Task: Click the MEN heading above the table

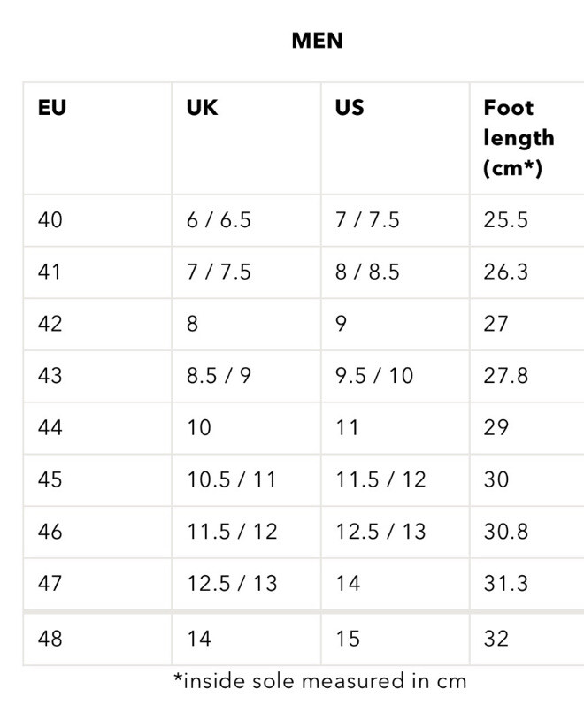Action: [318, 41]
